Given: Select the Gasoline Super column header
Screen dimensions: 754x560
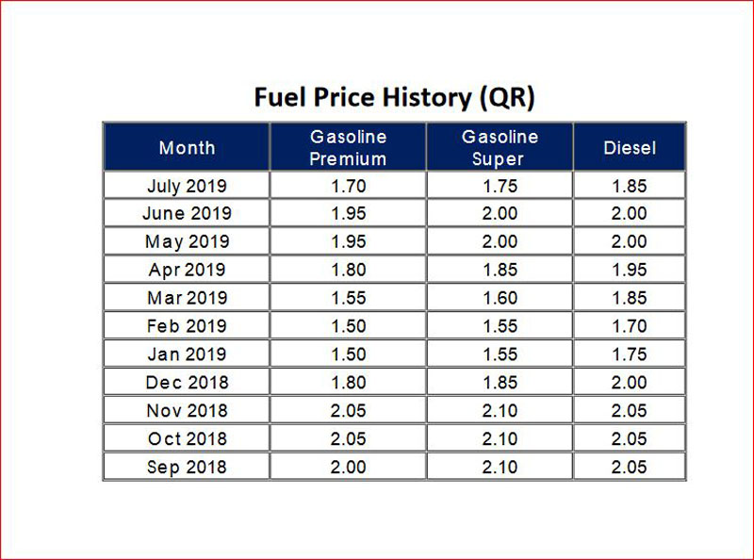Looking at the screenshot, I should point(500,147).
